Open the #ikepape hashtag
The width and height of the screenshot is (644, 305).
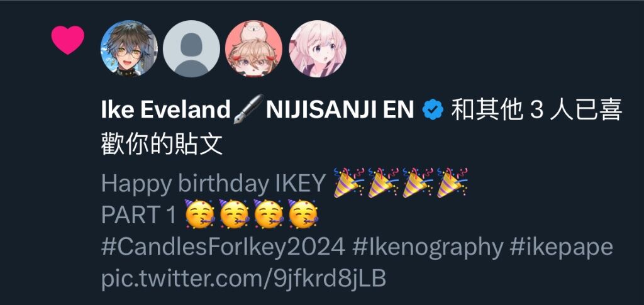click(562, 247)
